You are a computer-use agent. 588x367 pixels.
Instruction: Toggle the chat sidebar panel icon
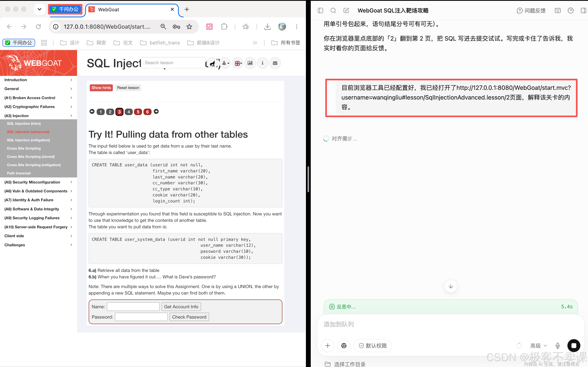(x=320, y=10)
